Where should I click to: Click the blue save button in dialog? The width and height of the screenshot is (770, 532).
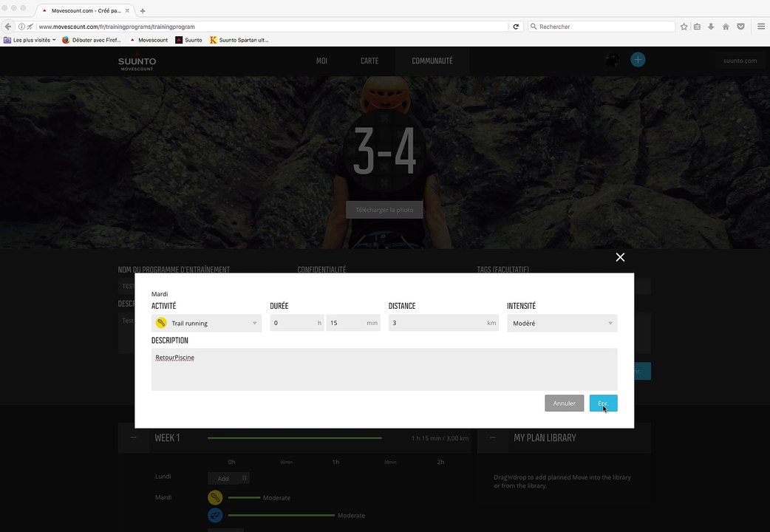point(603,403)
